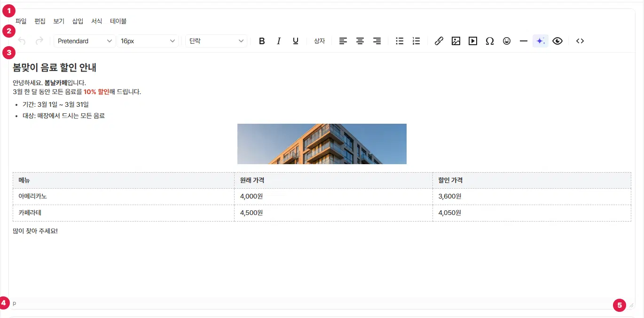Open the Pretendard font family dropdown
Viewport: 644px width, 318px height.
(85, 41)
